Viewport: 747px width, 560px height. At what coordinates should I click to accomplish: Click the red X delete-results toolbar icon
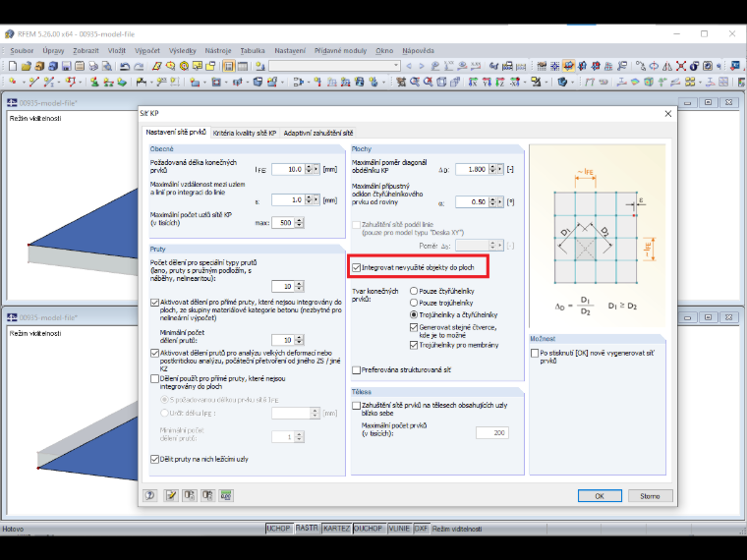(681, 66)
